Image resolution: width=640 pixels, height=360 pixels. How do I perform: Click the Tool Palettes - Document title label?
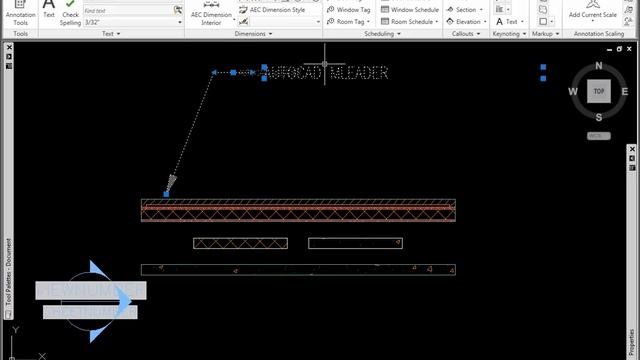click(9, 273)
